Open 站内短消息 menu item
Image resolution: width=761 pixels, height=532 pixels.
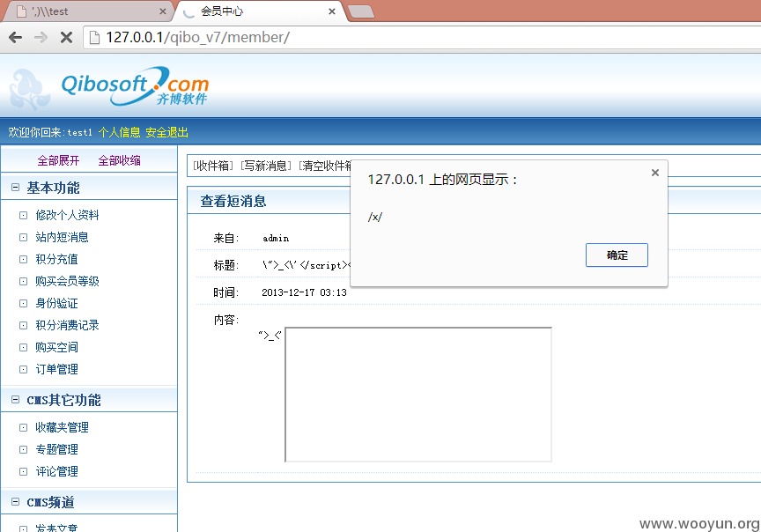click(x=62, y=237)
